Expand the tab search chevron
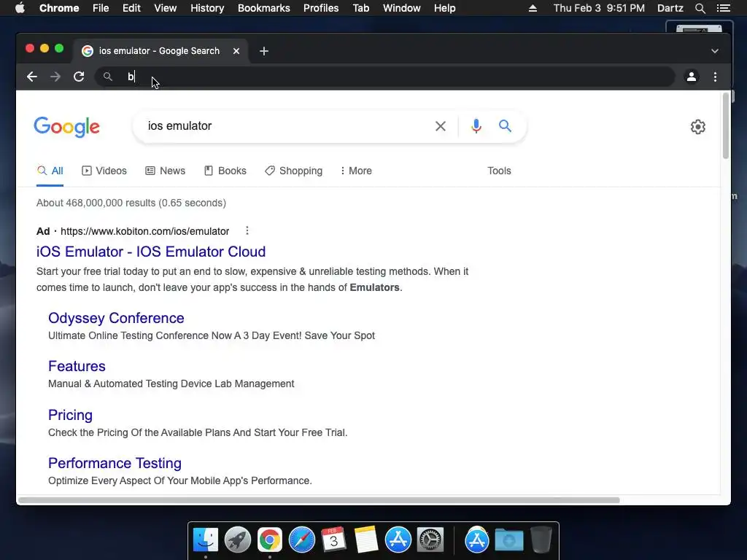This screenshot has height=560, width=747. [715, 51]
